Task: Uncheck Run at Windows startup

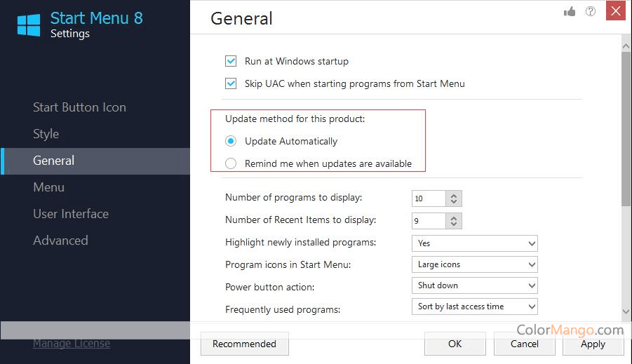Action: click(x=231, y=61)
